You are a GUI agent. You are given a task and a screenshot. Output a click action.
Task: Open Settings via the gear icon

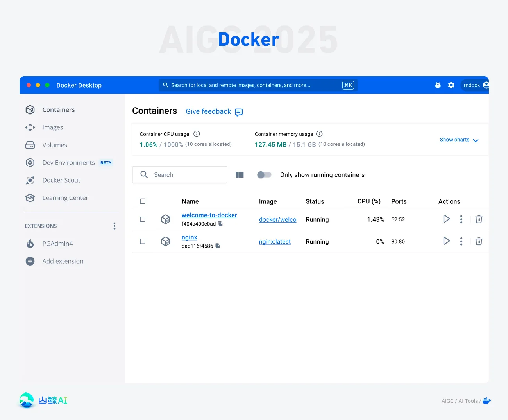(451, 85)
